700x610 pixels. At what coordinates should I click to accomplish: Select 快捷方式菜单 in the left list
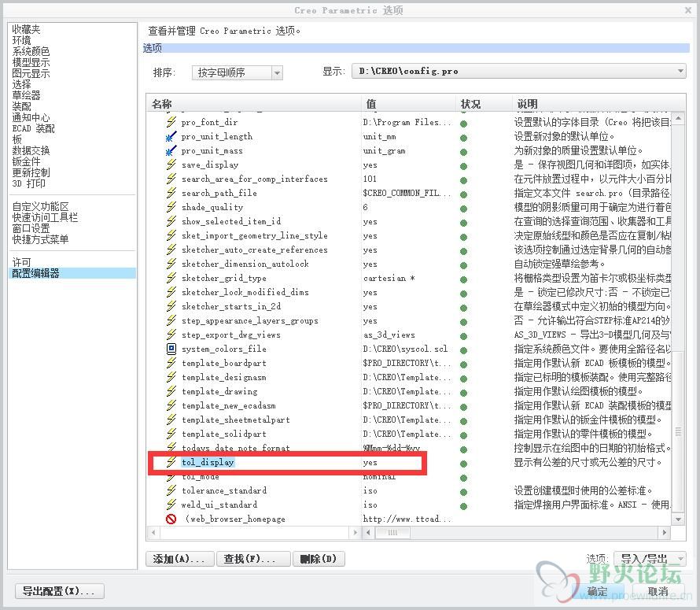[x=40, y=239]
